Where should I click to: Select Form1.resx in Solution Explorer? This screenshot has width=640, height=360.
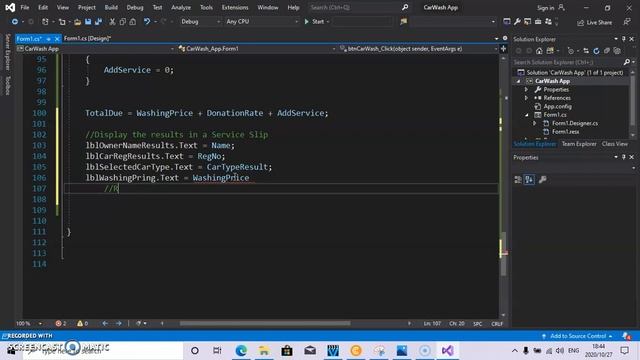click(565, 132)
